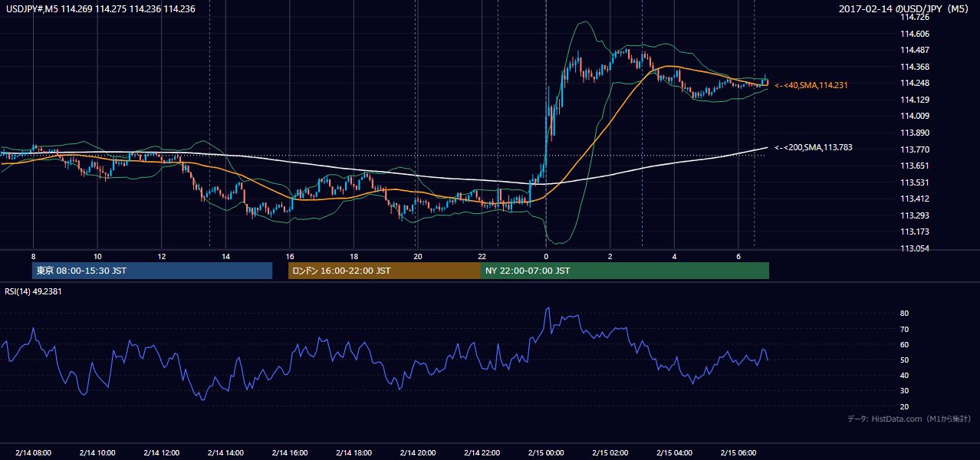Click the chart title 2017-02-14 のUSD/JPY (M5)
The image size is (980, 460).
coord(905,9)
